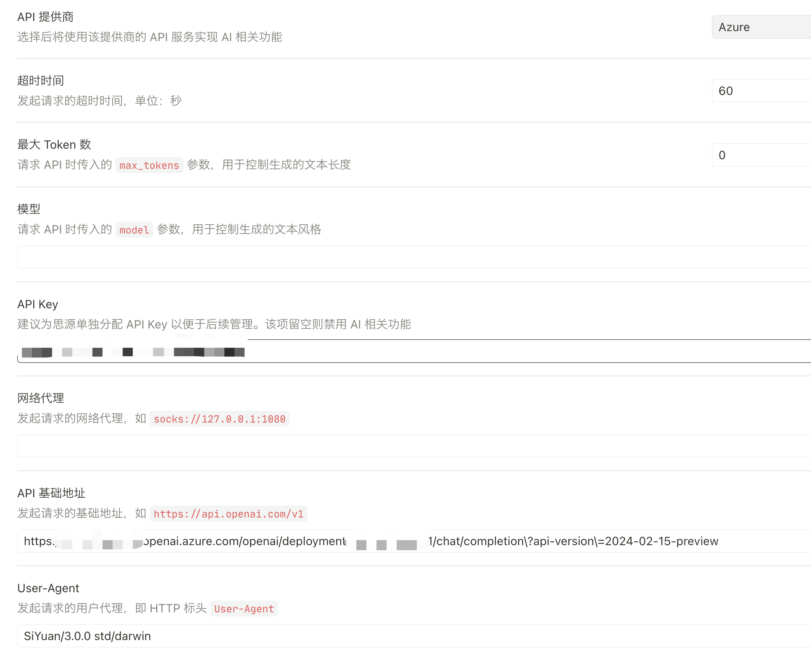Viewport: 811px width, 672px height.
Task: Click the 超时时间 field showing 60
Action: 761,91
